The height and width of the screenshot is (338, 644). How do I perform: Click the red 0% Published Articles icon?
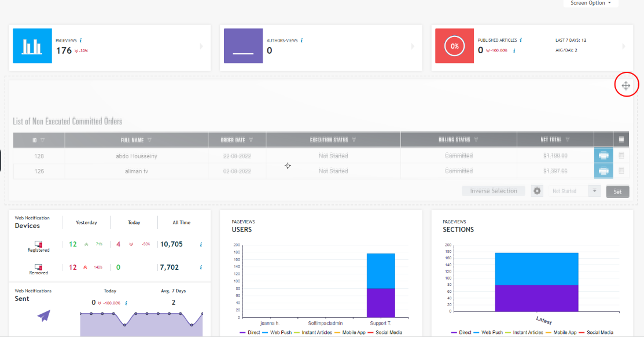coord(454,46)
